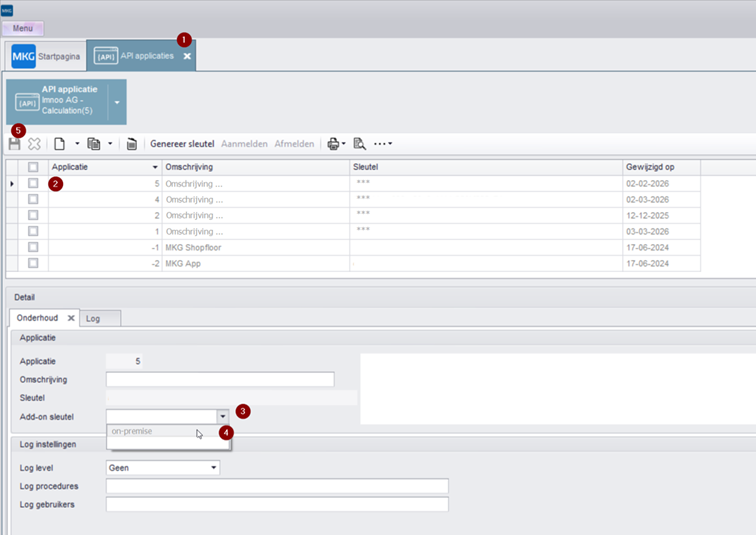The height and width of the screenshot is (535, 756).
Task: Switch to the Log tab
Action: point(93,318)
